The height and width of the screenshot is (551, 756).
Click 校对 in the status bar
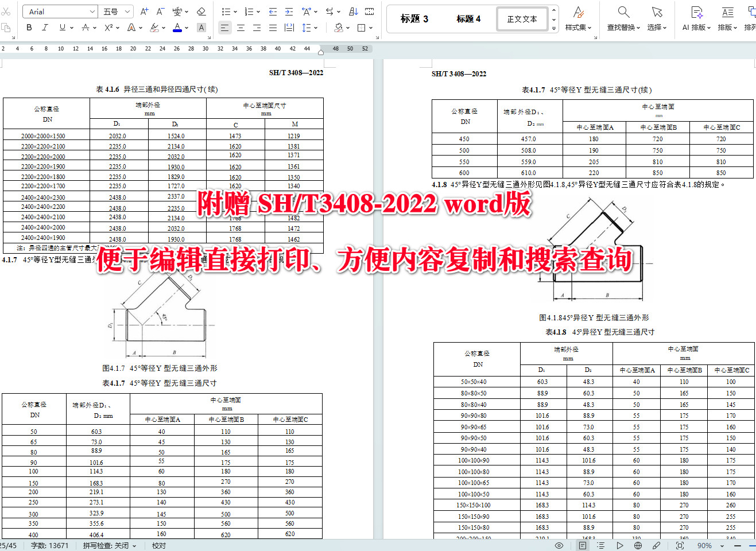pos(158,546)
